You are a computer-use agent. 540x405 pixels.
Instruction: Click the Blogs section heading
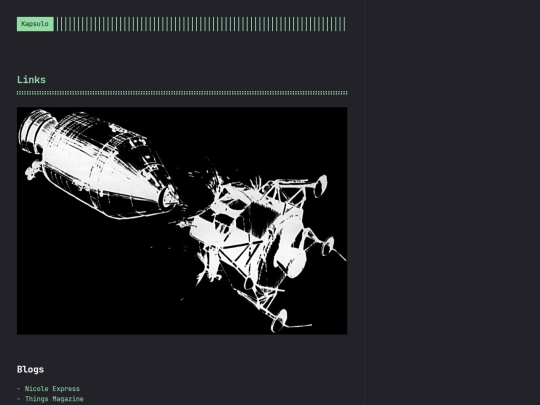pyautogui.click(x=30, y=370)
